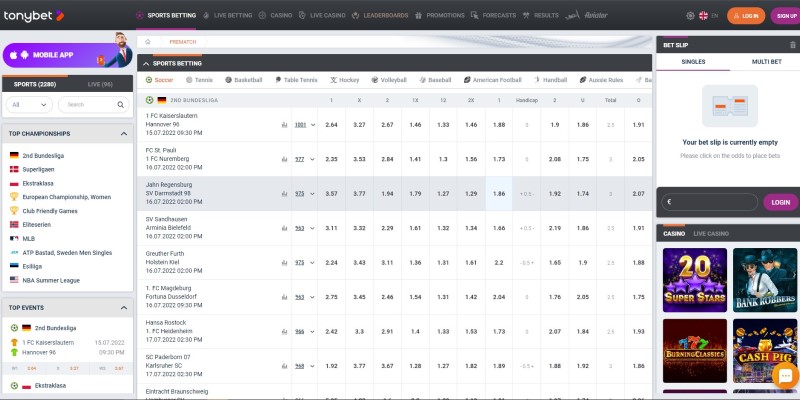Viewport: 800px width, 400px height.
Task: Select the Volleyball sport filter
Action: tap(389, 80)
